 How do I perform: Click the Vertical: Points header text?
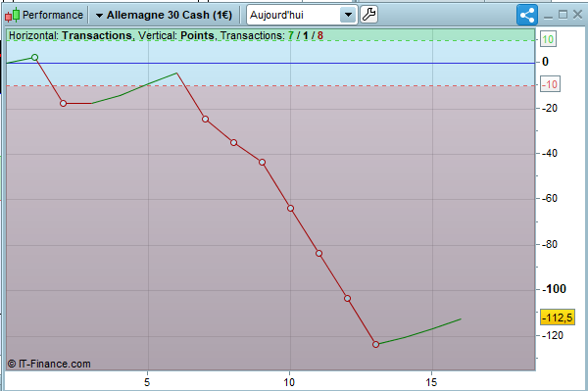pos(176,35)
